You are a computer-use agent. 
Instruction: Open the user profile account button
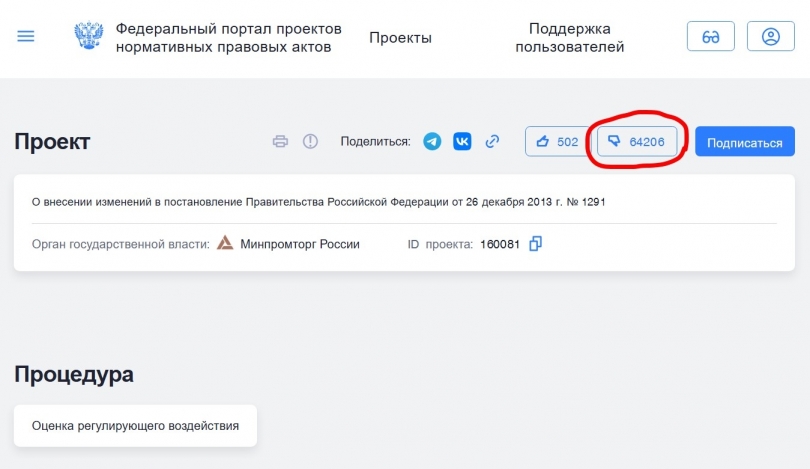[x=770, y=37]
